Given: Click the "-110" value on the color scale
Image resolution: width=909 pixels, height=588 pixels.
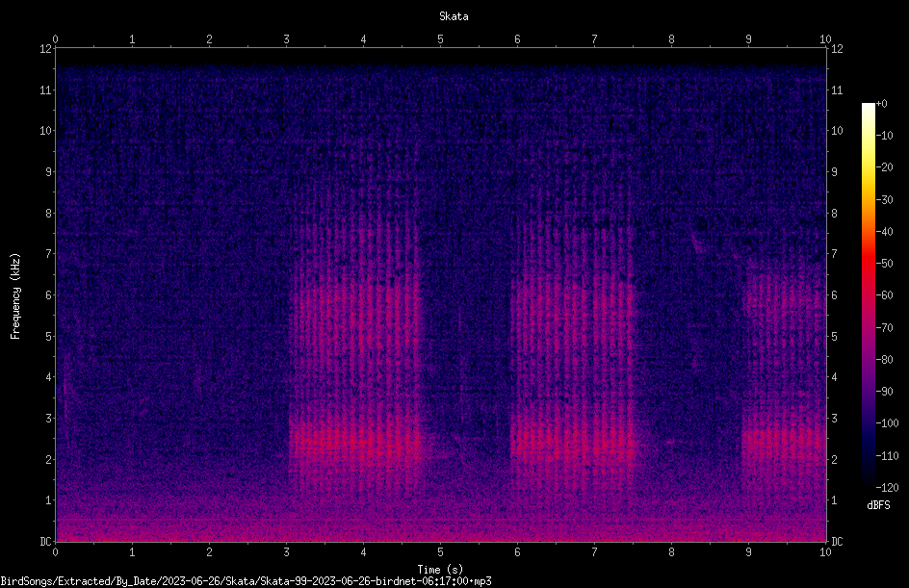Looking at the screenshot, I should click(x=887, y=456).
